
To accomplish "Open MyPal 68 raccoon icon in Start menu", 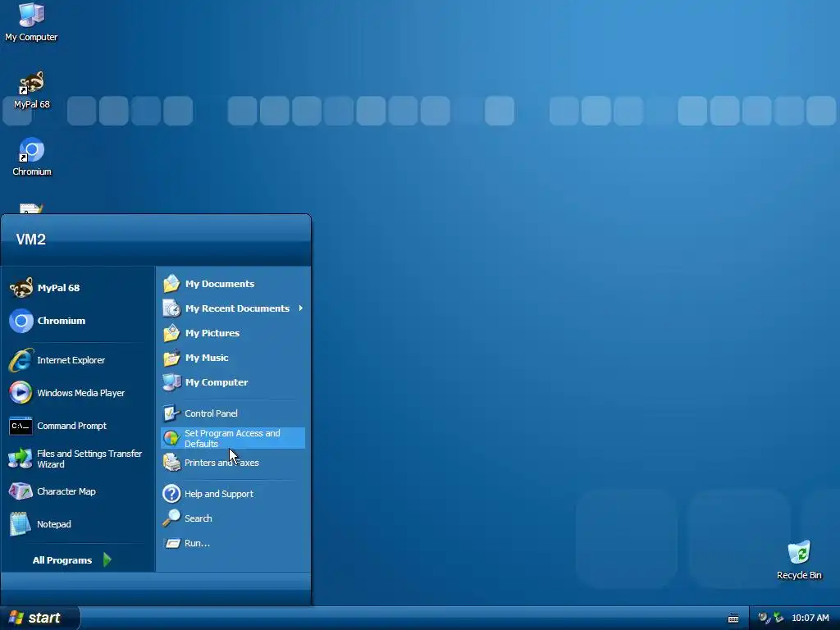I will [x=21, y=288].
